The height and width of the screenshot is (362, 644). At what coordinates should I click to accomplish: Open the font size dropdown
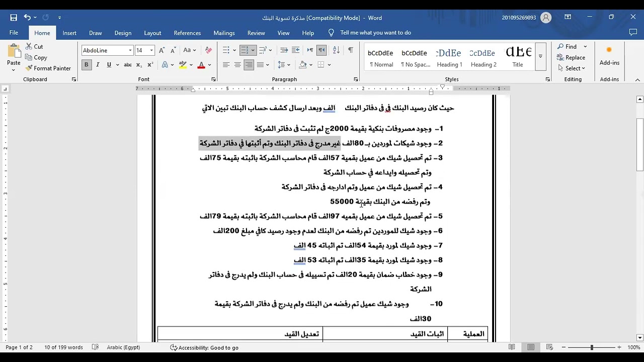(x=151, y=50)
